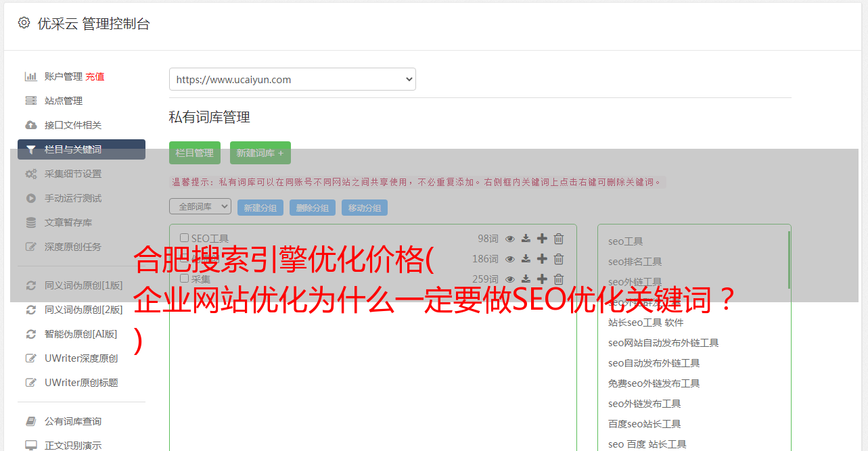Open 采集细节设置 in the sidebar
This screenshot has width=868, height=451.
click(73, 174)
